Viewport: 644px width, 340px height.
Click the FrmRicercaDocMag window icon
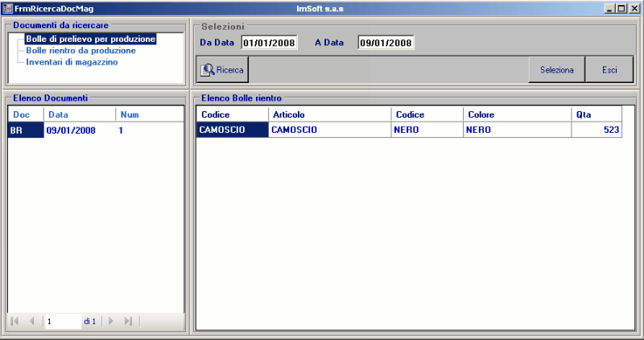(7, 9)
